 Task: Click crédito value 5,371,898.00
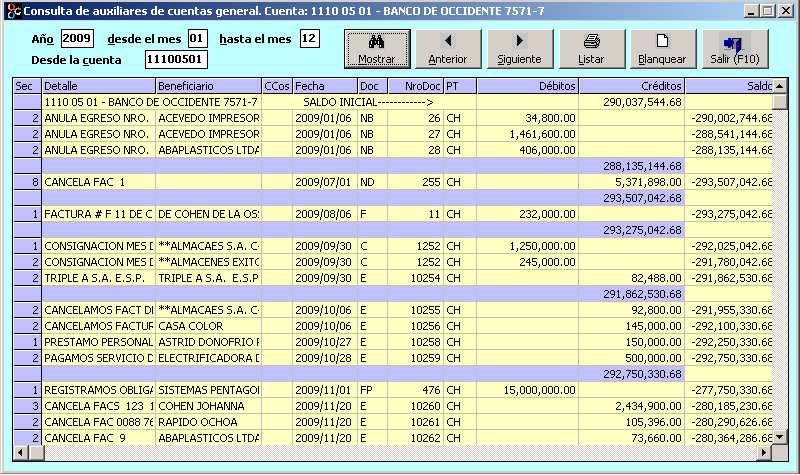pyautogui.click(x=648, y=182)
